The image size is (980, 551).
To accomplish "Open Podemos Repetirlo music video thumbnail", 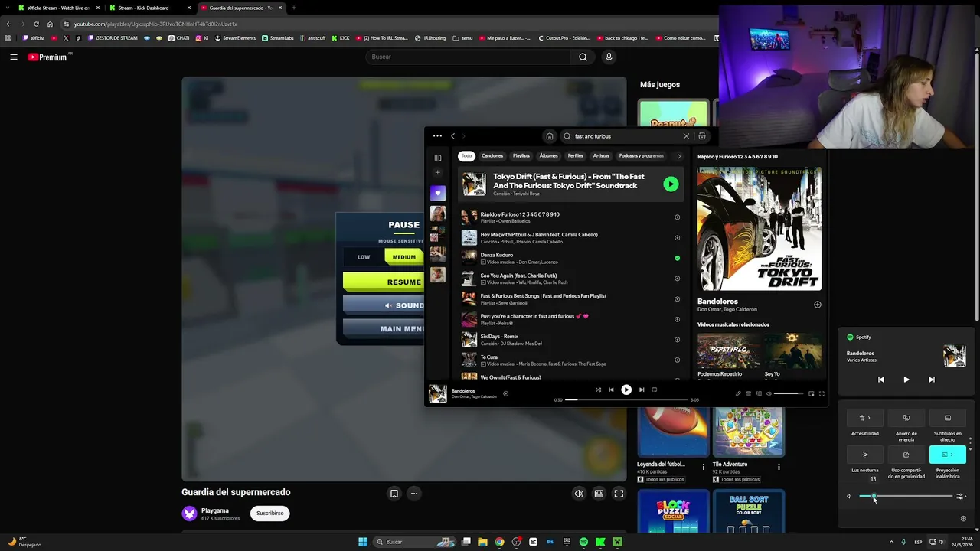I will (x=728, y=350).
